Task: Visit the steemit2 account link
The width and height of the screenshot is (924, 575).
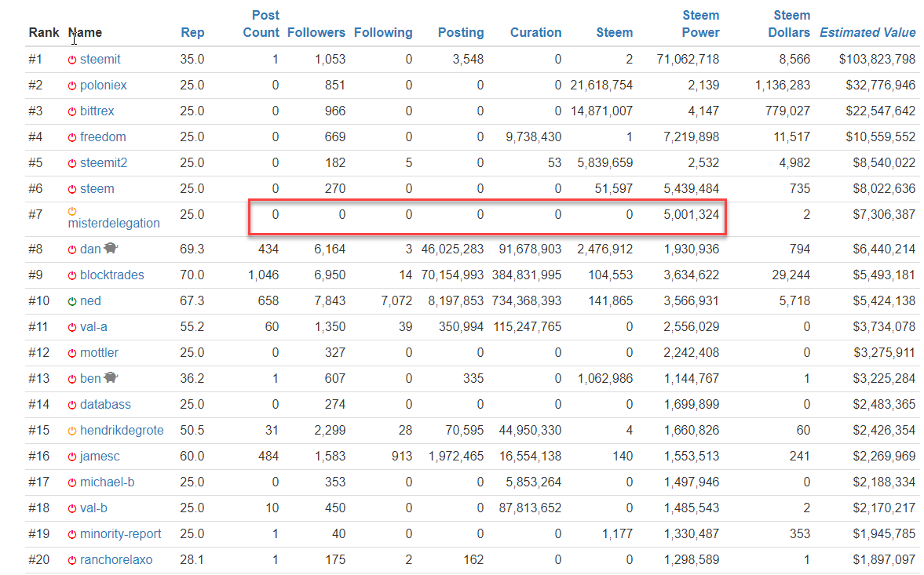Action: (104, 163)
